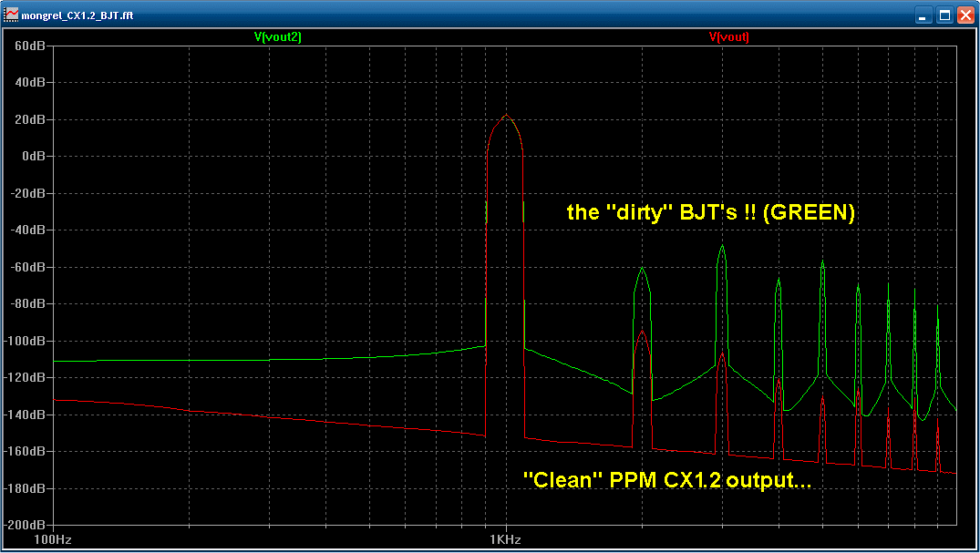Click the 60dB vertical axis label
This screenshot has width=980, height=553.
pyautogui.click(x=30, y=46)
